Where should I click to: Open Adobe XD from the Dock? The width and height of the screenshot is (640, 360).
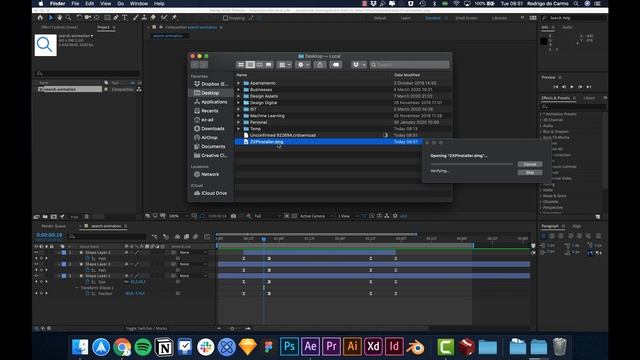[373, 347]
